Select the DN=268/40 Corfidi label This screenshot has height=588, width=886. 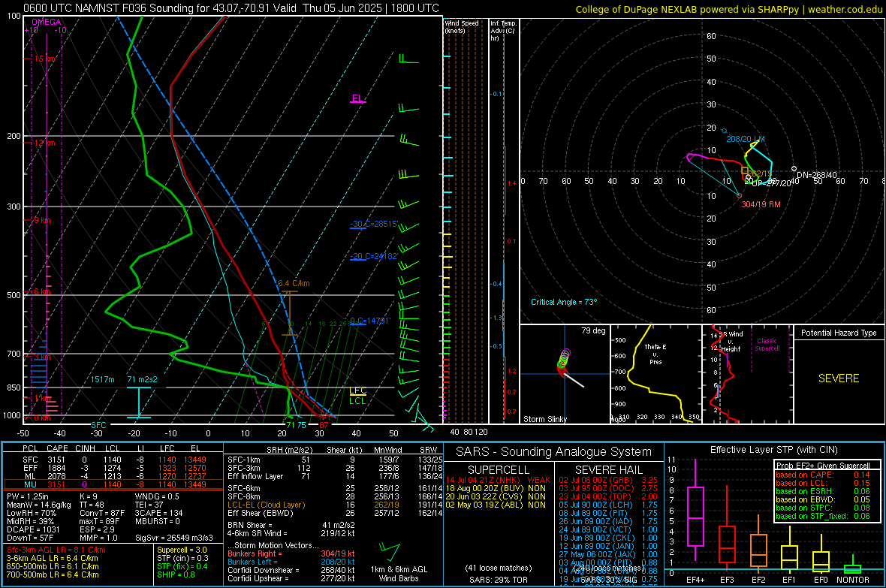(817, 175)
